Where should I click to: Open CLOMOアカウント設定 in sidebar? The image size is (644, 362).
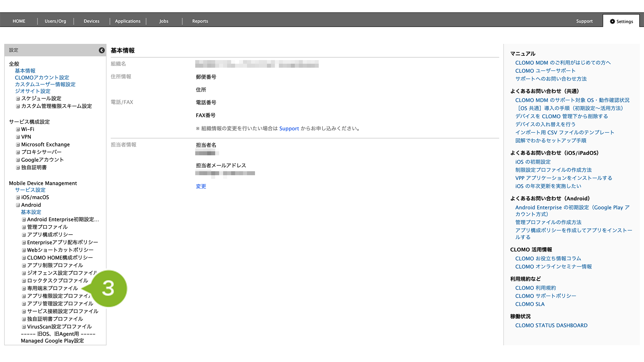coord(42,77)
